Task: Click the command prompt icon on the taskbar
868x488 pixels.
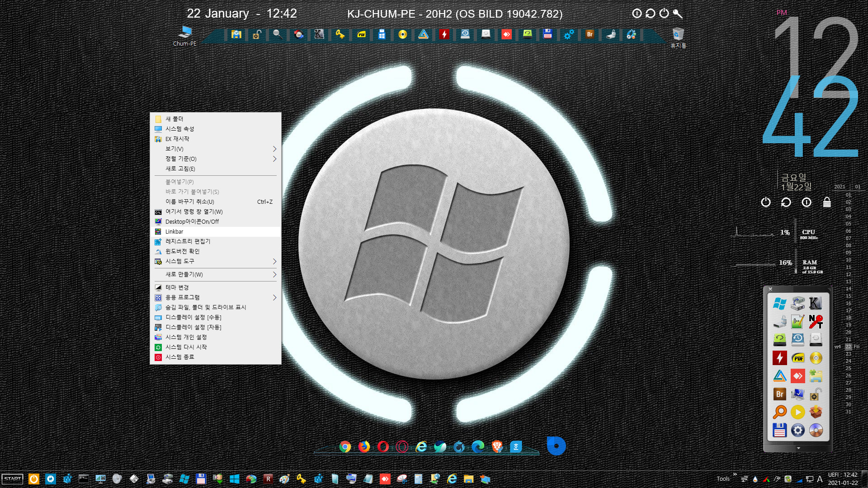Action: click(x=84, y=479)
